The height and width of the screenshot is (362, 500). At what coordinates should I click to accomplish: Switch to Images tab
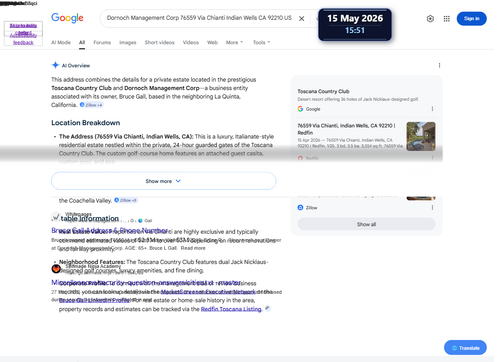(x=128, y=42)
